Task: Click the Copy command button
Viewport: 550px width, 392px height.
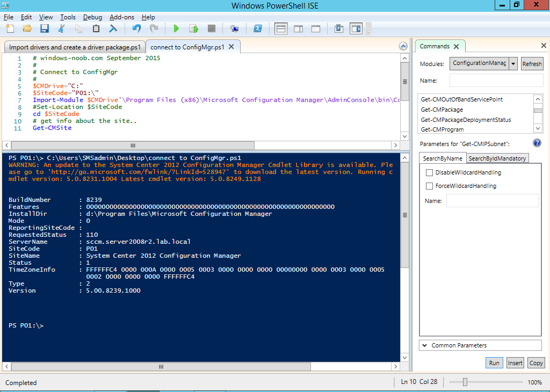Action: point(536,363)
